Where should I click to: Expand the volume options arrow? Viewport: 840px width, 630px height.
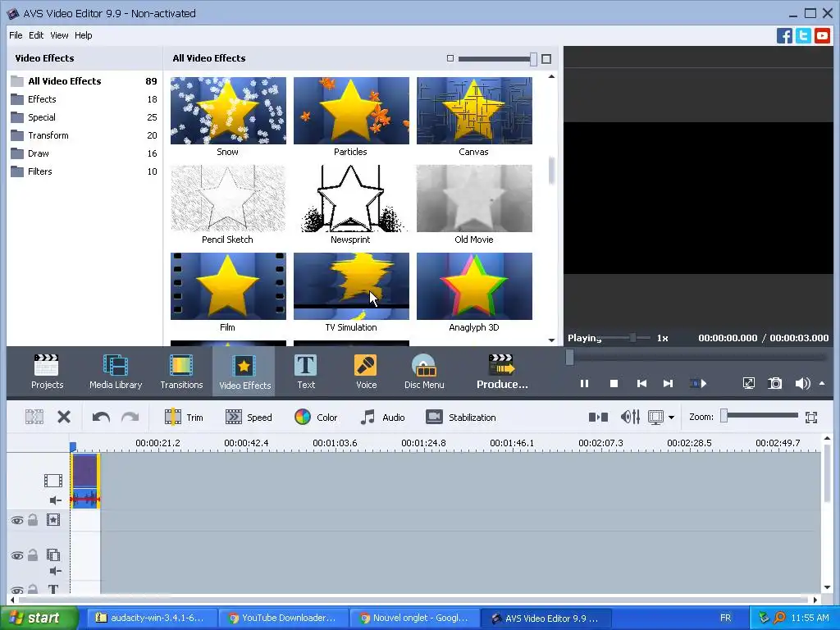pos(822,383)
